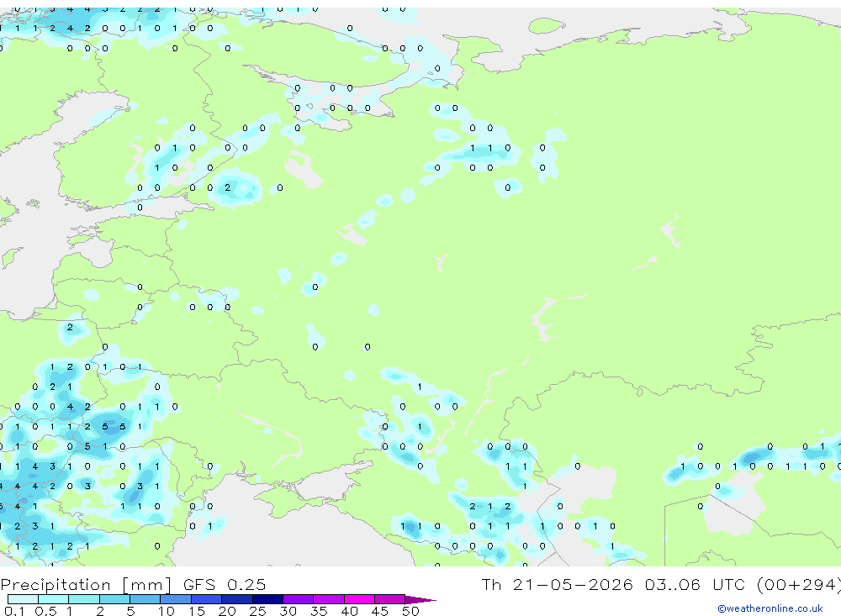Click the 45 legend scale label

pyautogui.click(x=380, y=611)
